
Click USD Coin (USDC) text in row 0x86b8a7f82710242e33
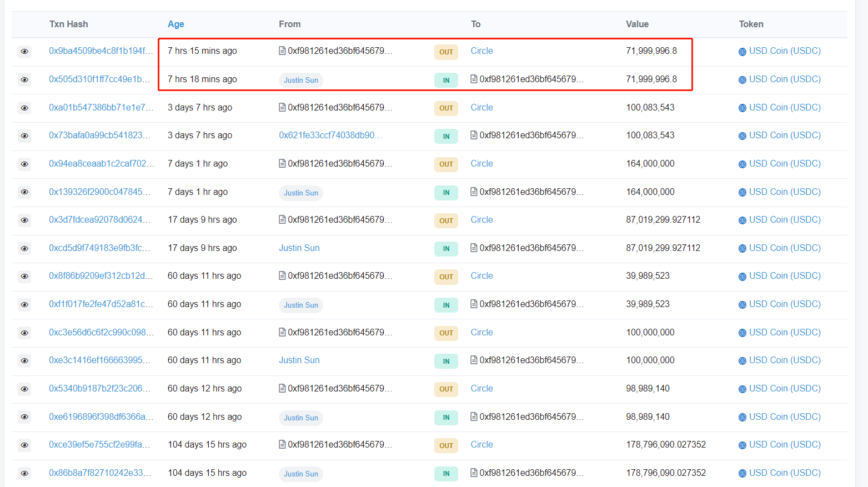(785, 473)
